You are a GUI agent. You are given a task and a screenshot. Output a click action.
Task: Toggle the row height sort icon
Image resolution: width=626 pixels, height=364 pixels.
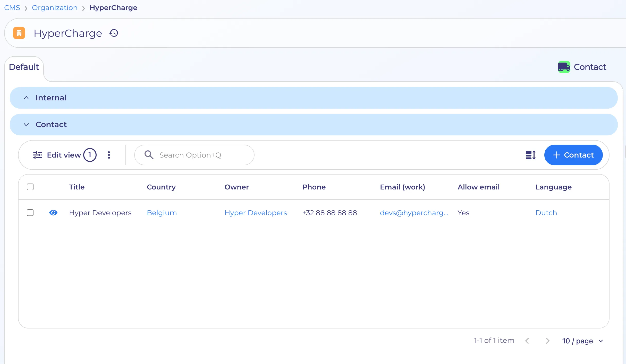tap(531, 155)
